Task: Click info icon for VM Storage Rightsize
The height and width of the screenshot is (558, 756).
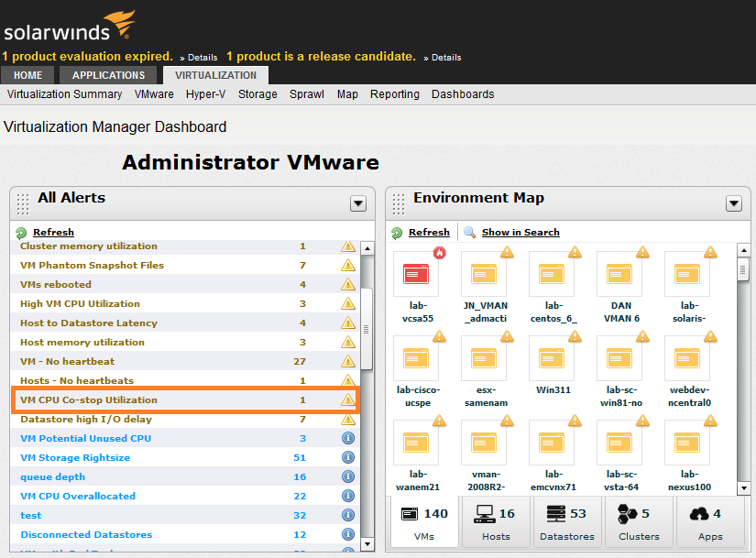Action: click(348, 457)
